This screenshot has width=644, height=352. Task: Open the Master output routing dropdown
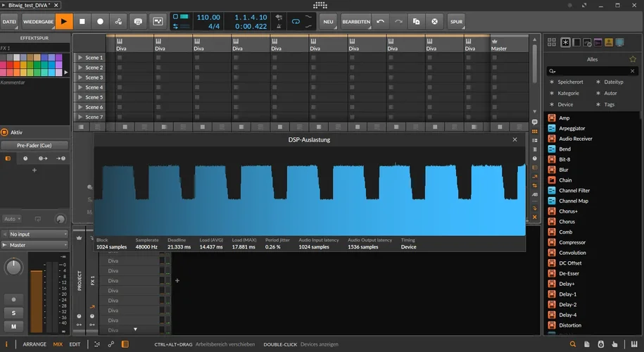click(x=35, y=245)
